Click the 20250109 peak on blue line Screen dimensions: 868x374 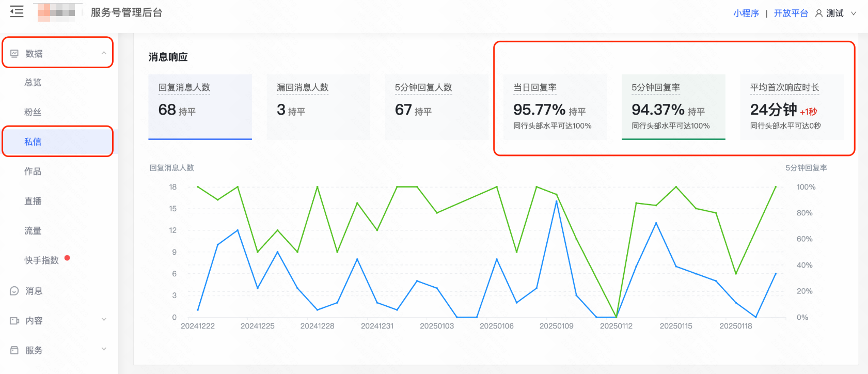click(x=556, y=201)
